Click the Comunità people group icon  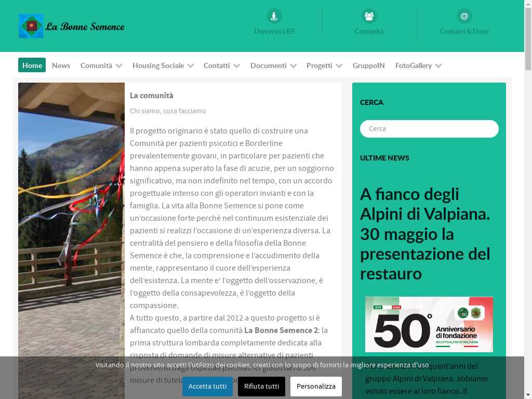[x=369, y=16]
